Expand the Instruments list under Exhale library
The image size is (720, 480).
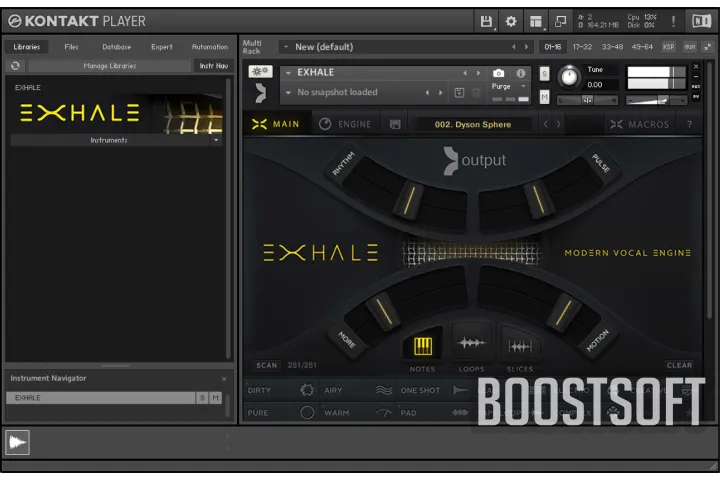pos(109,141)
